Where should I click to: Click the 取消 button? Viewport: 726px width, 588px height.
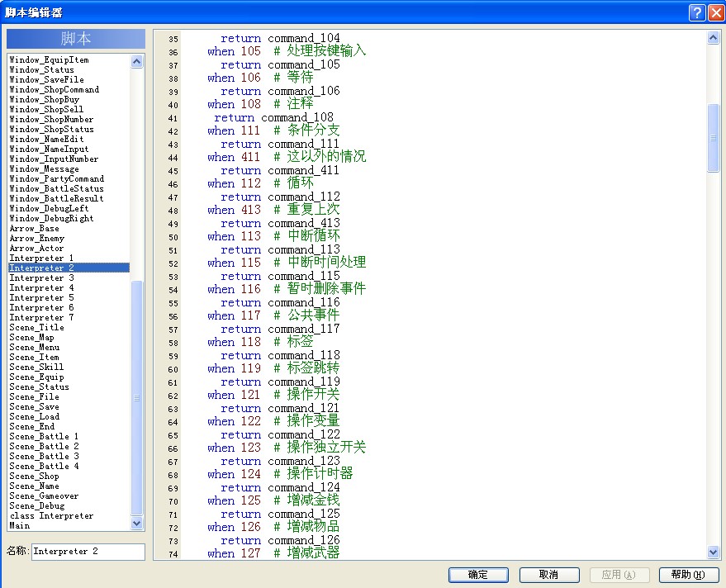tap(549, 575)
